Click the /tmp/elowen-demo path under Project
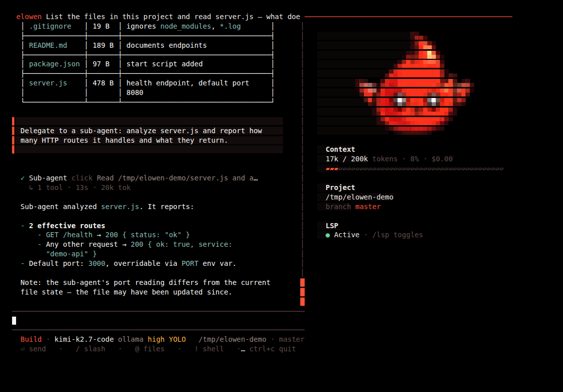563x392 pixels. (359, 198)
